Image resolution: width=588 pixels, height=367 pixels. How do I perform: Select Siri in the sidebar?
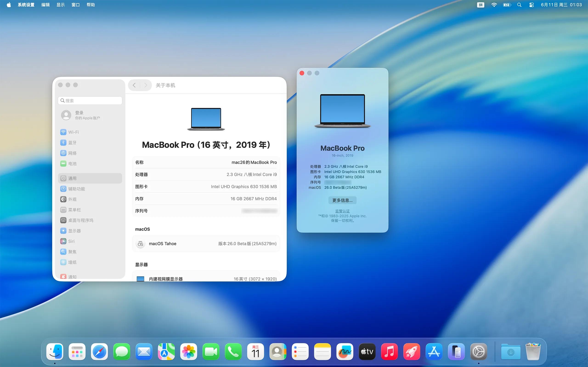tap(71, 241)
